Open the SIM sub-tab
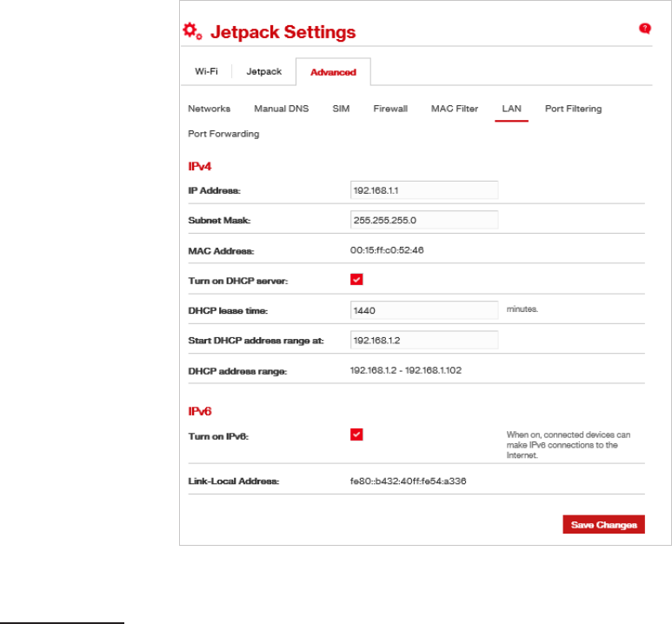Screen dimensions: 672x624 coord(341,109)
